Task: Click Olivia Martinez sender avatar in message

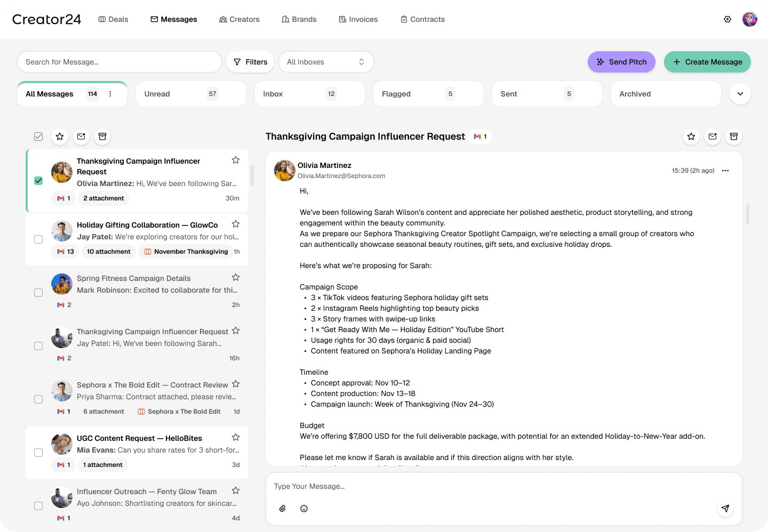Action: (x=285, y=171)
